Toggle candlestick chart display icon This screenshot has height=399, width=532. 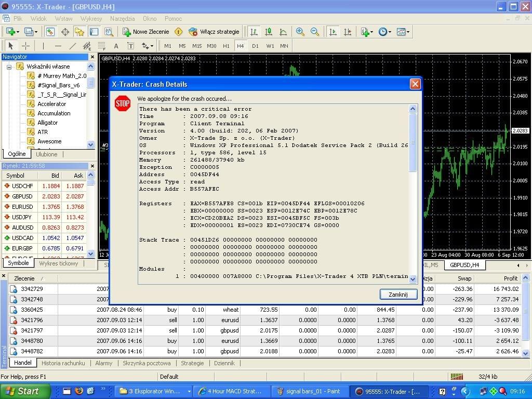[269, 32]
